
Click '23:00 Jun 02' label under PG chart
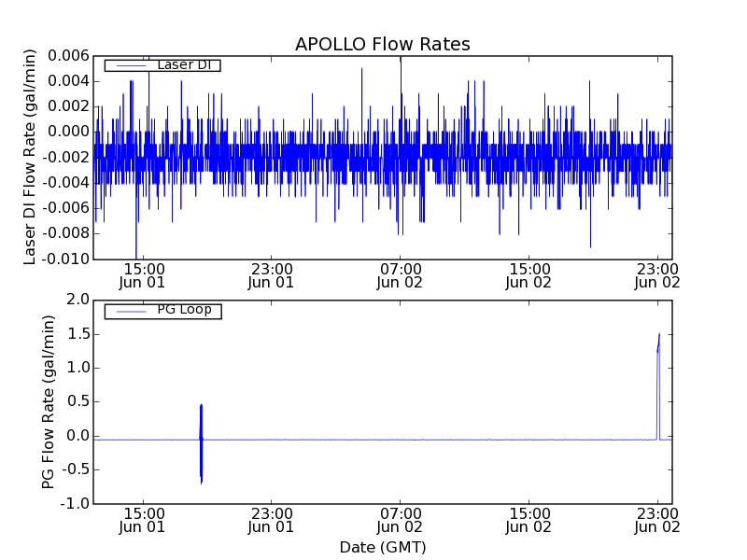tap(657, 521)
